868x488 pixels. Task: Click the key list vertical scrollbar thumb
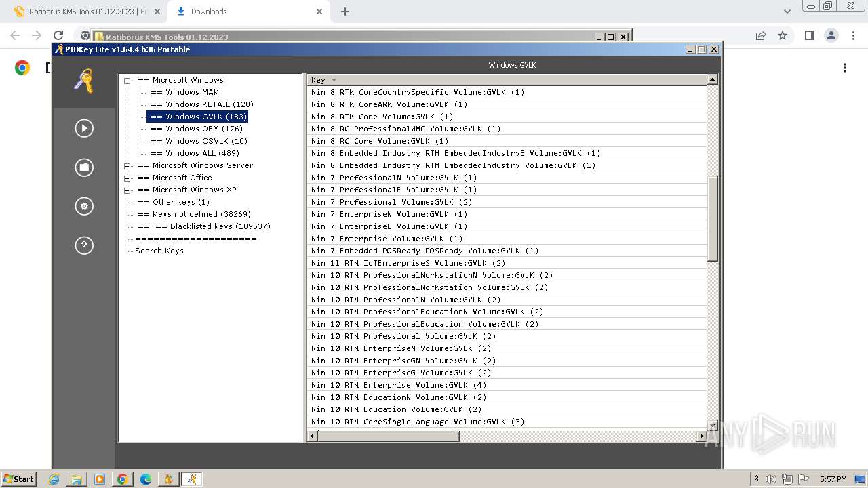713,218
